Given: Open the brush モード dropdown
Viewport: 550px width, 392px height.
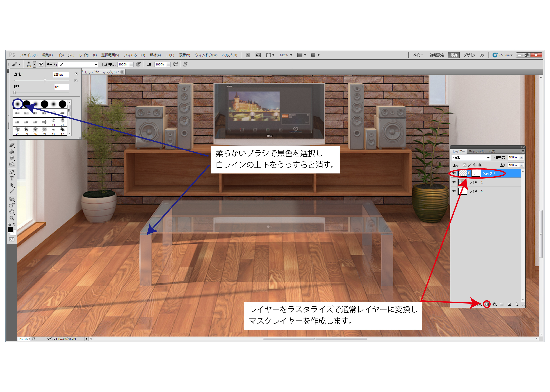Looking at the screenshot, I should (78, 64).
